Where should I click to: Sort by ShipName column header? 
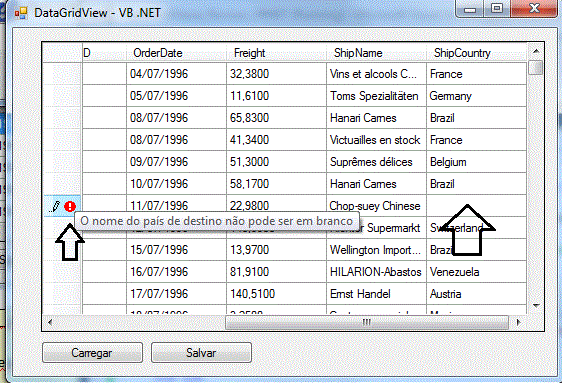(376, 53)
